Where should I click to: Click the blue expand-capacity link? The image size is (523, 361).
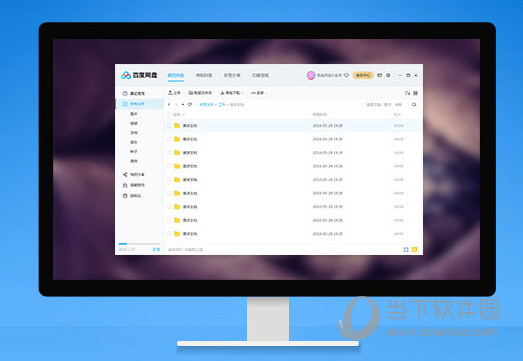point(156,250)
